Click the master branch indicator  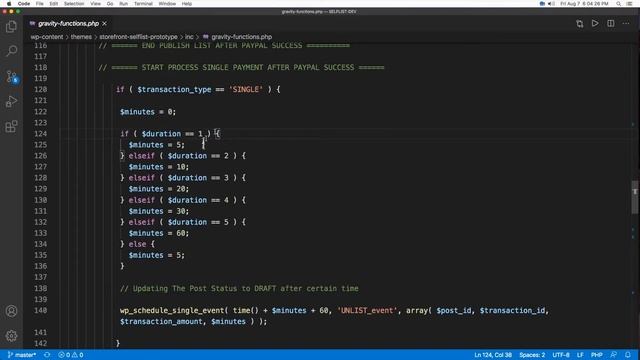22,355
